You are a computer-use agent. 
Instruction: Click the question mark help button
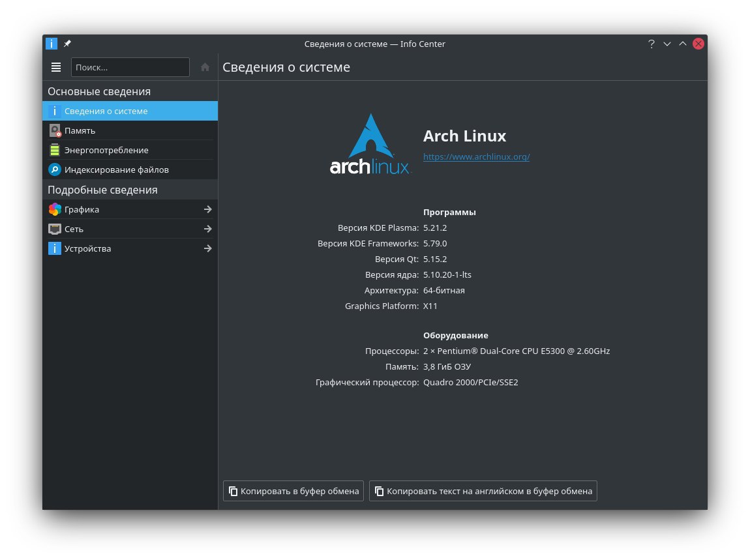(x=651, y=44)
